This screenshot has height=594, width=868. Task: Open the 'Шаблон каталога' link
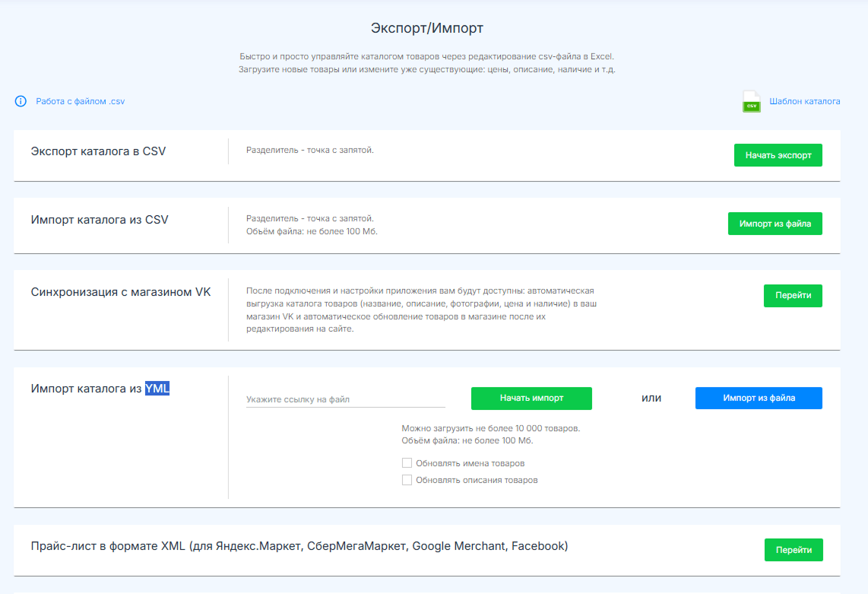click(804, 101)
